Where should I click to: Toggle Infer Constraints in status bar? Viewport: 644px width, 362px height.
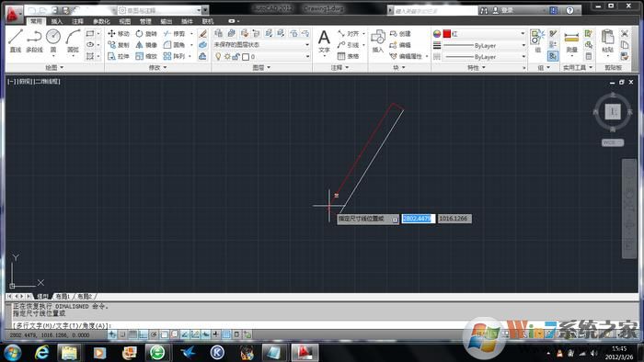pos(111,334)
